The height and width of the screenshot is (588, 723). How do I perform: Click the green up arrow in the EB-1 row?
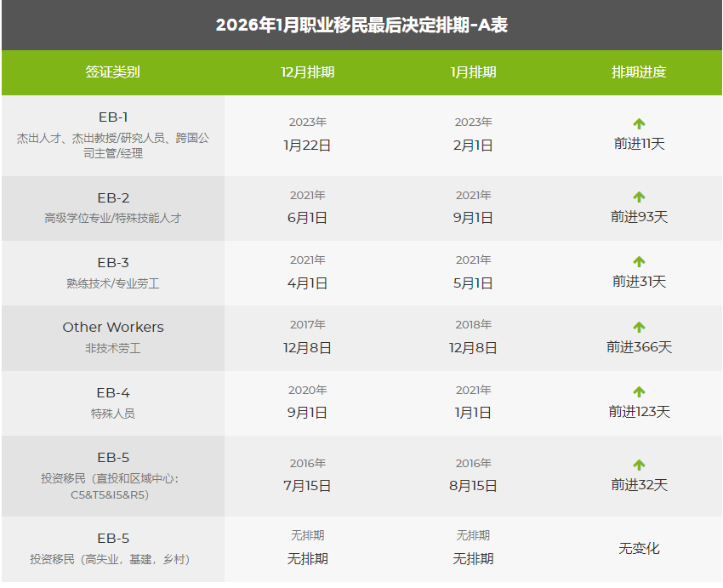pyautogui.click(x=639, y=124)
